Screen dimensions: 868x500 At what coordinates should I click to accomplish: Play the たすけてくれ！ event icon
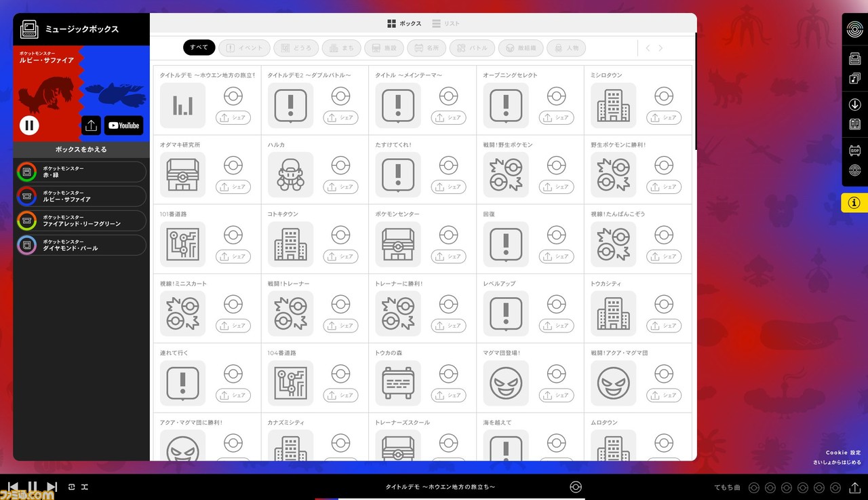(398, 174)
